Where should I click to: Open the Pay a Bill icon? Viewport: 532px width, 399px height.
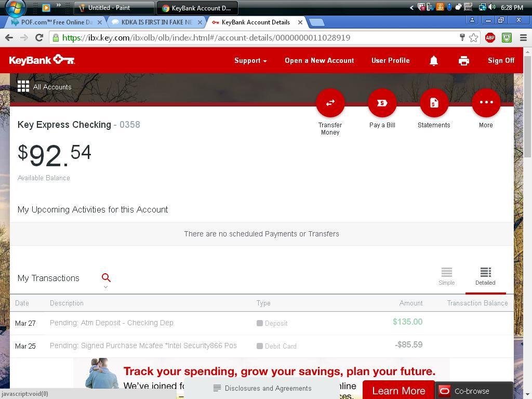[382, 102]
